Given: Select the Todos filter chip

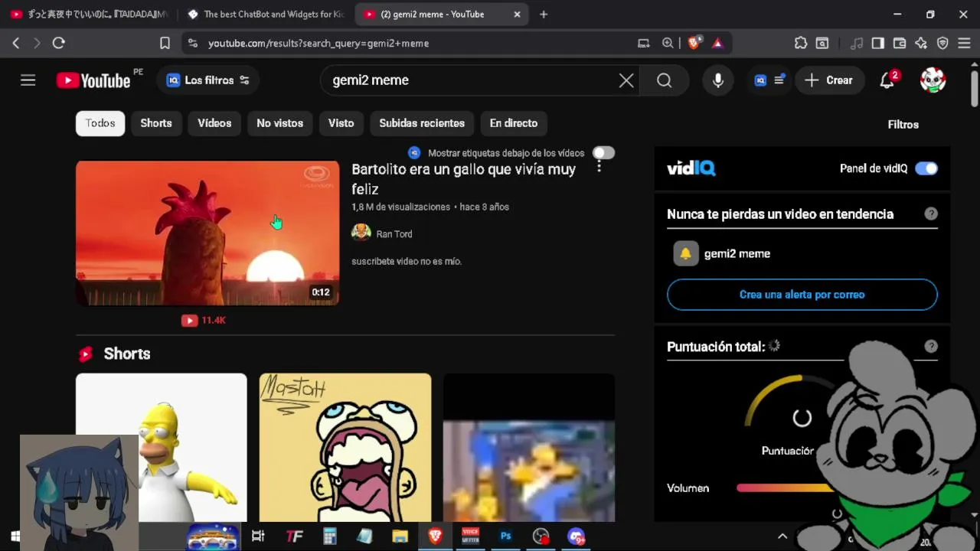Looking at the screenshot, I should (x=100, y=123).
